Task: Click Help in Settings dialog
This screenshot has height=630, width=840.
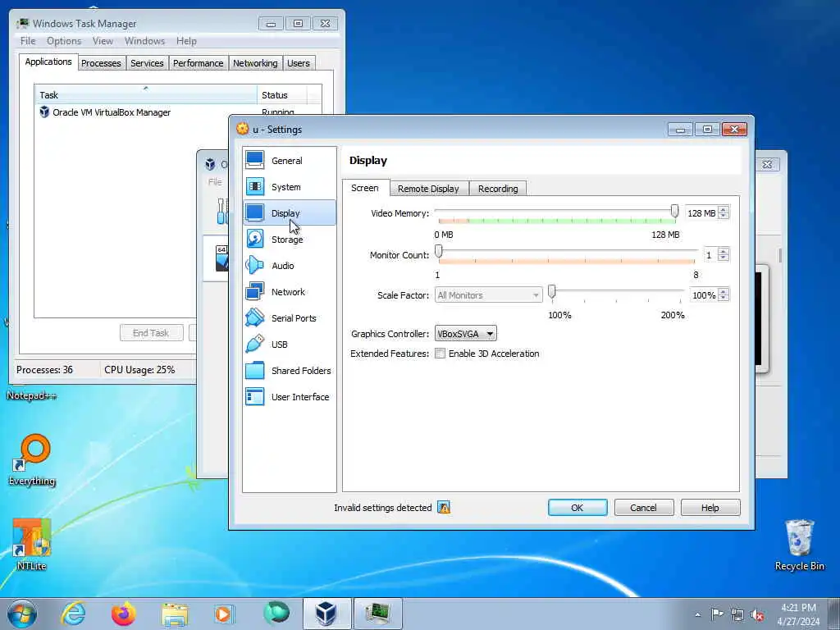Action: pos(710,507)
